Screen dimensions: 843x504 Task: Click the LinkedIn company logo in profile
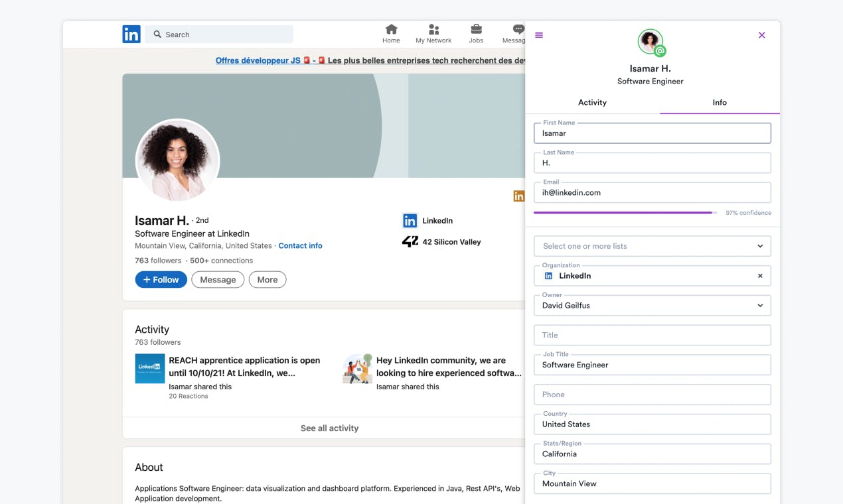(x=410, y=221)
